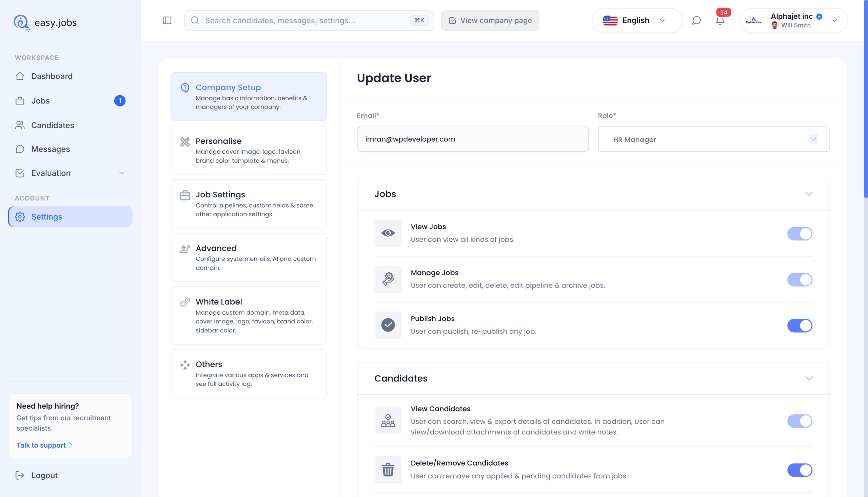
Task: Disable the Delete/Remove Candidates switch
Action: click(x=800, y=470)
